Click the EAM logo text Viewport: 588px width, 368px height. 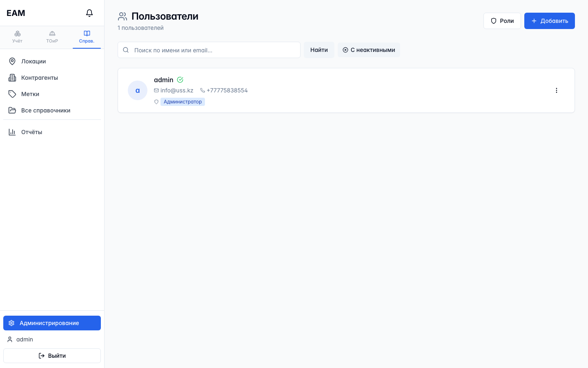tap(16, 13)
